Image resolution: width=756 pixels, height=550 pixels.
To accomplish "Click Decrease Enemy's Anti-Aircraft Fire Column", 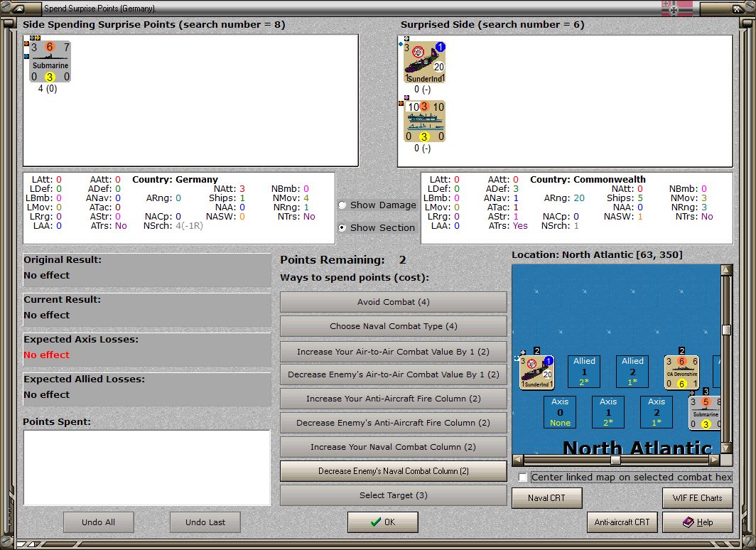I will click(394, 422).
